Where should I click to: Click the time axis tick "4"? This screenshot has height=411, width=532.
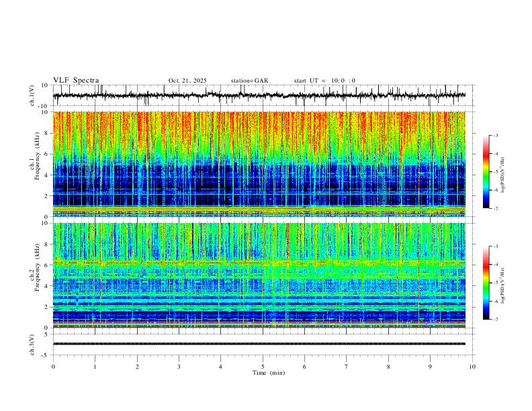[x=220, y=367]
